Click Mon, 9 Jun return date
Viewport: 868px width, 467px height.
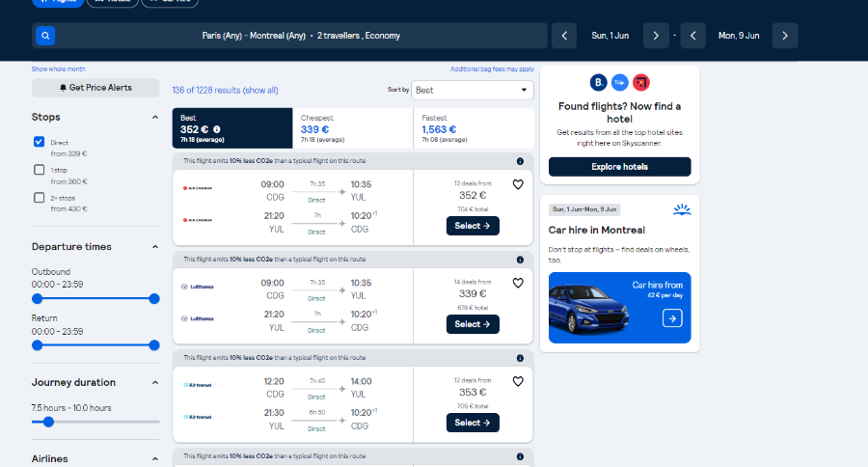pyautogui.click(x=739, y=36)
